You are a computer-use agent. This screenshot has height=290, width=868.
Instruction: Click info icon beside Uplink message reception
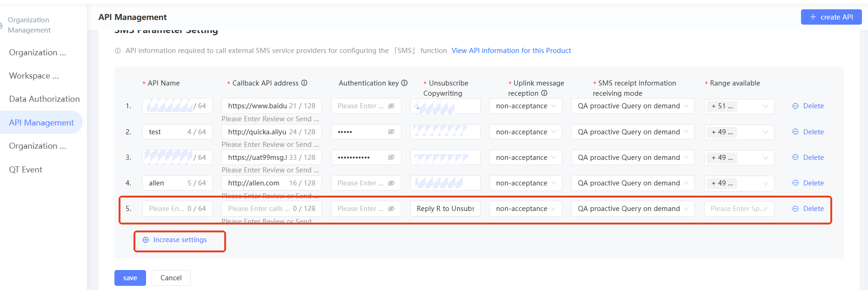point(544,93)
